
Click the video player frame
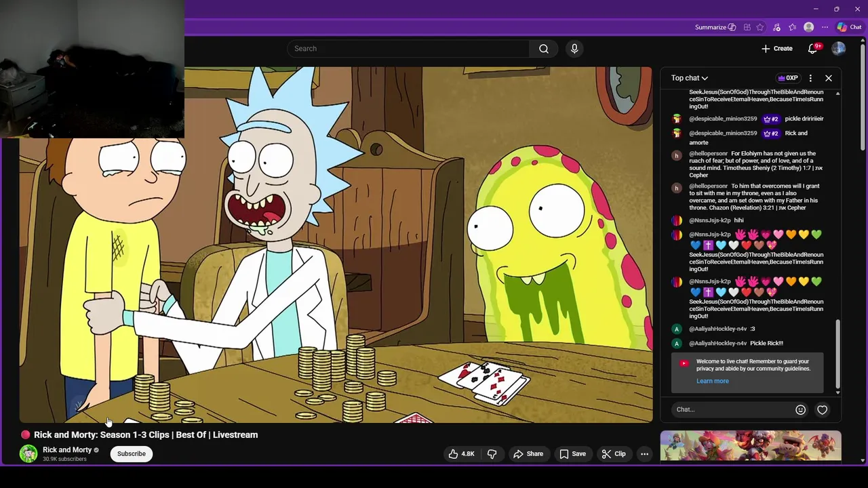[336, 245]
